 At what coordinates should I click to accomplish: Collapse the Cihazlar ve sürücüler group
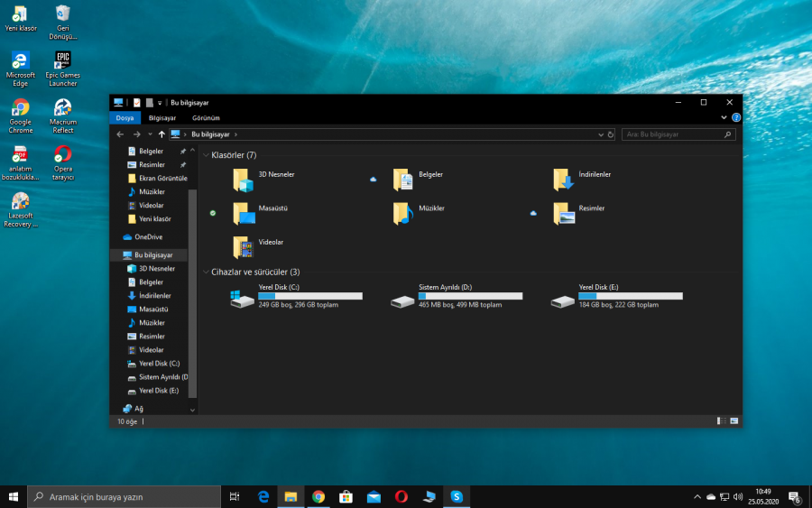[206, 272]
